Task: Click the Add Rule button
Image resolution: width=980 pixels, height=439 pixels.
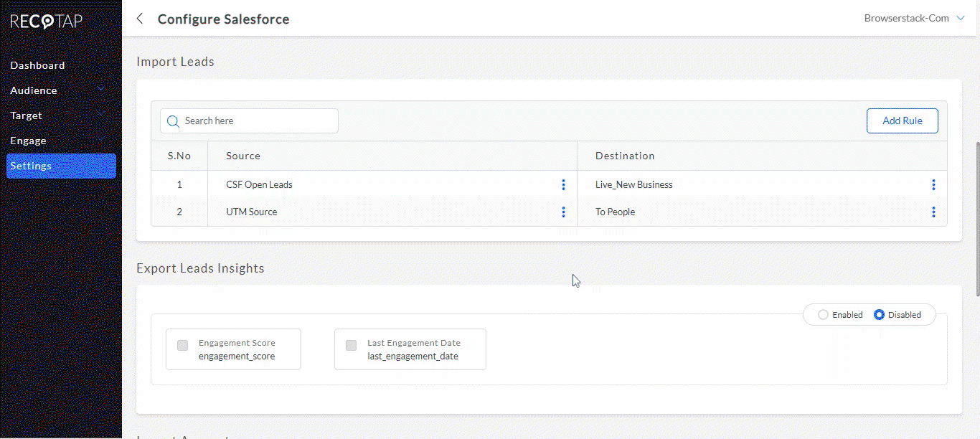Action: click(903, 121)
